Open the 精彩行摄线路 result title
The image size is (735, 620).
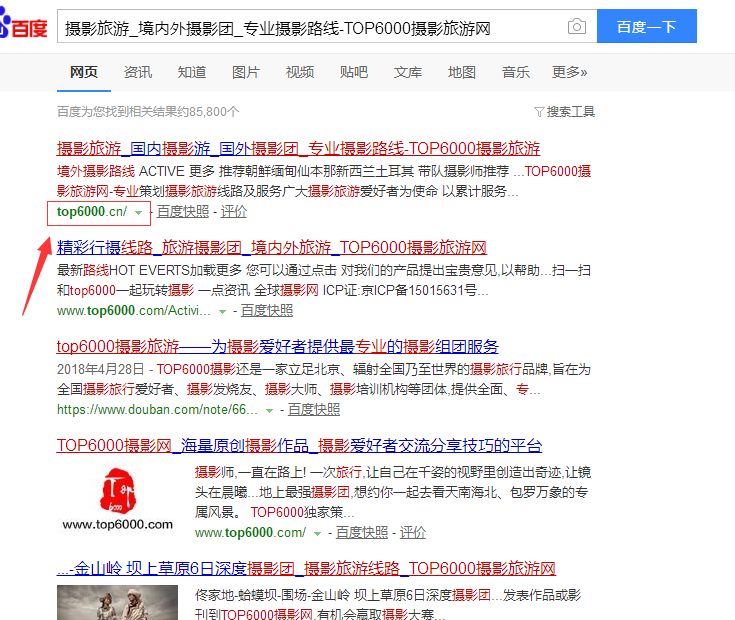(272, 247)
